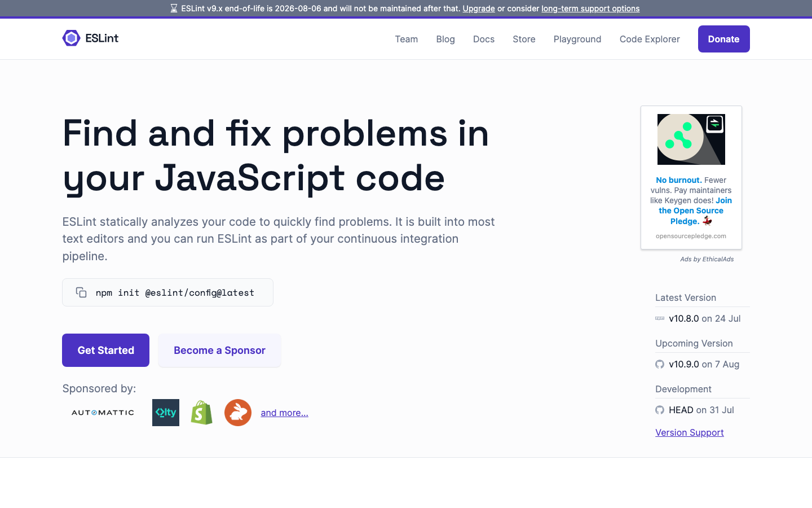The height and width of the screenshot is (508, 812).
Task: Open Docs from the top navigation
Action: click(484, 39)
